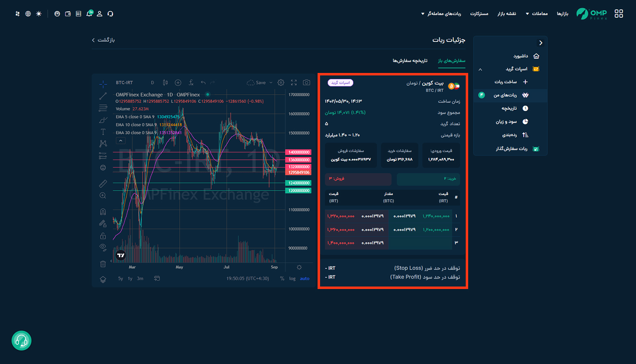Take a chart snapshot with camera icon
636x364 pixels.
(307, 82)
